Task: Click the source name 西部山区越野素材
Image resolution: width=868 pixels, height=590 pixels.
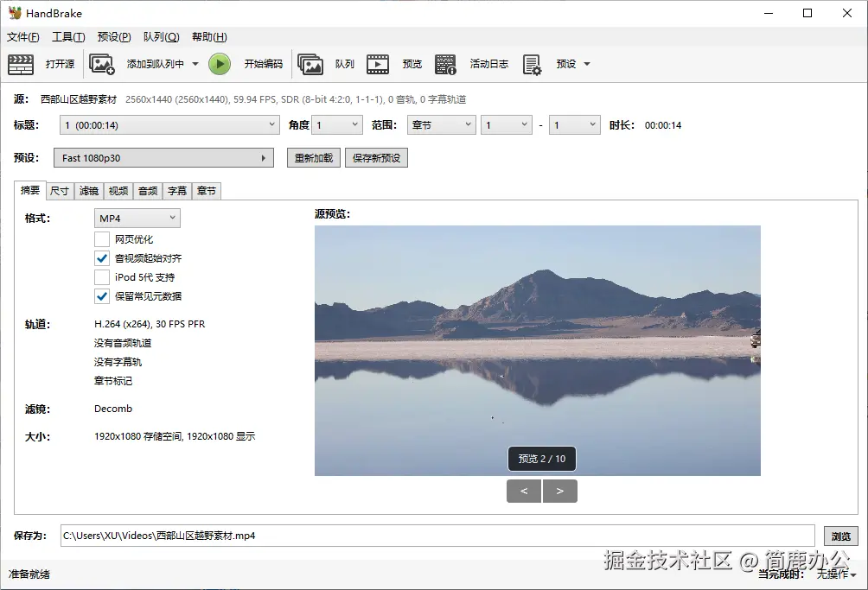Action: click(79, 99)
